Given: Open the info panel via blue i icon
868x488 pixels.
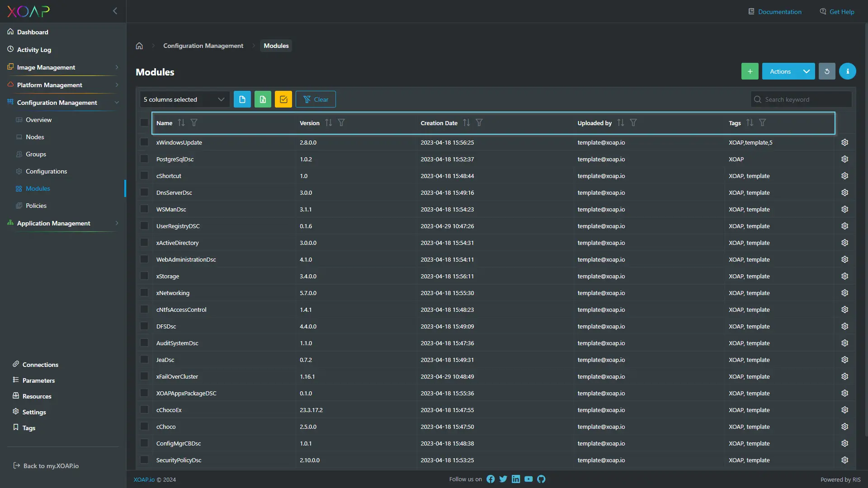Looking at the screenshot, I should point(847,71).
